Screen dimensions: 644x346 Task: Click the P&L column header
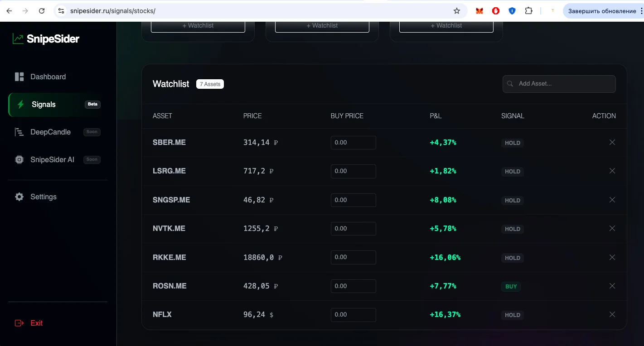coord(436,116)
